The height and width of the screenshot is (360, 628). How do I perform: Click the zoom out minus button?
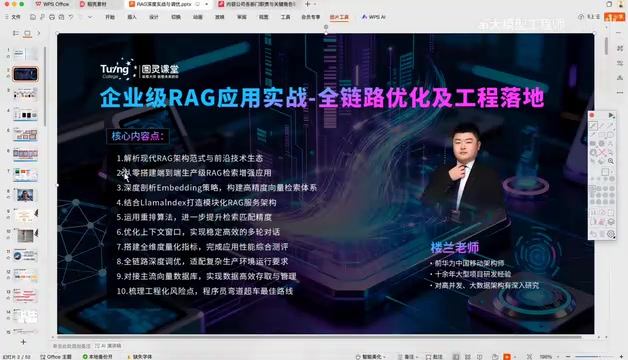(568, 356)
